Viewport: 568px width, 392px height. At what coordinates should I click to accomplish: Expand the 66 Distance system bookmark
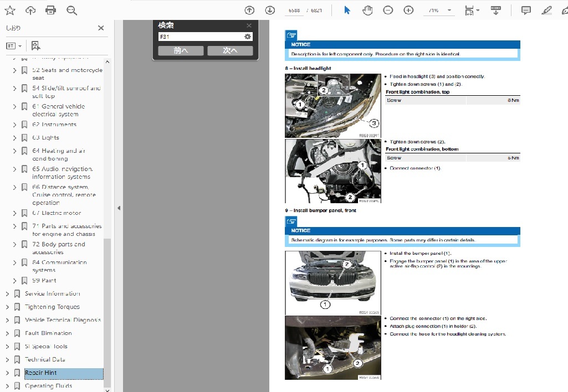(14, 187)
